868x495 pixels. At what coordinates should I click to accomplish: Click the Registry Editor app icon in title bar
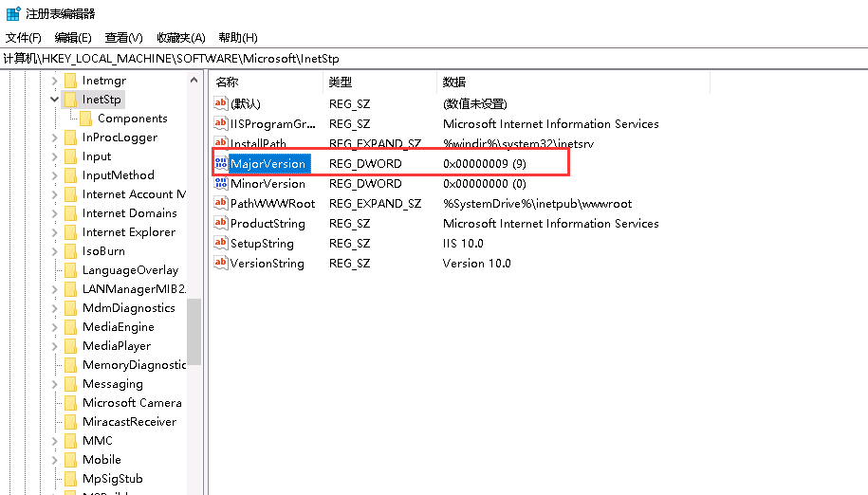13,13
